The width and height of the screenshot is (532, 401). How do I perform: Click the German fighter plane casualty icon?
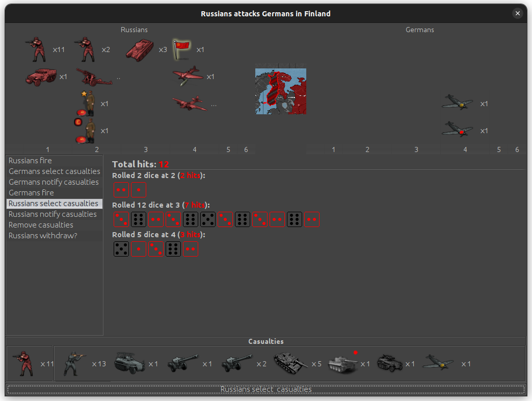click(438, 364)
